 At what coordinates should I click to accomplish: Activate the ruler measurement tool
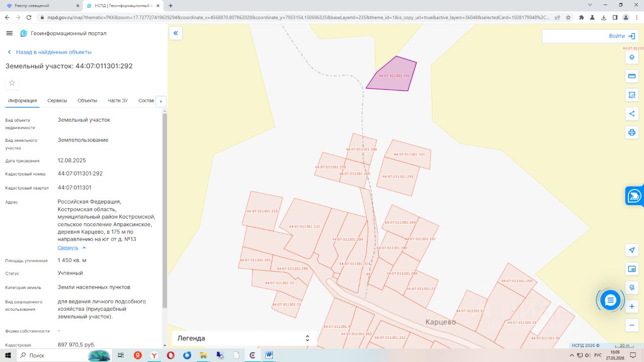(x=632, y=76)
